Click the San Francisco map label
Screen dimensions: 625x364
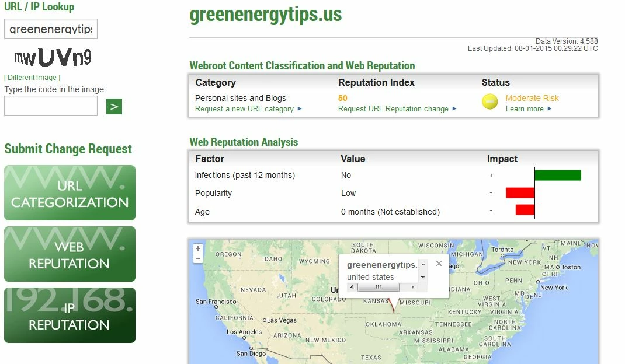click(x=216, y=302)
